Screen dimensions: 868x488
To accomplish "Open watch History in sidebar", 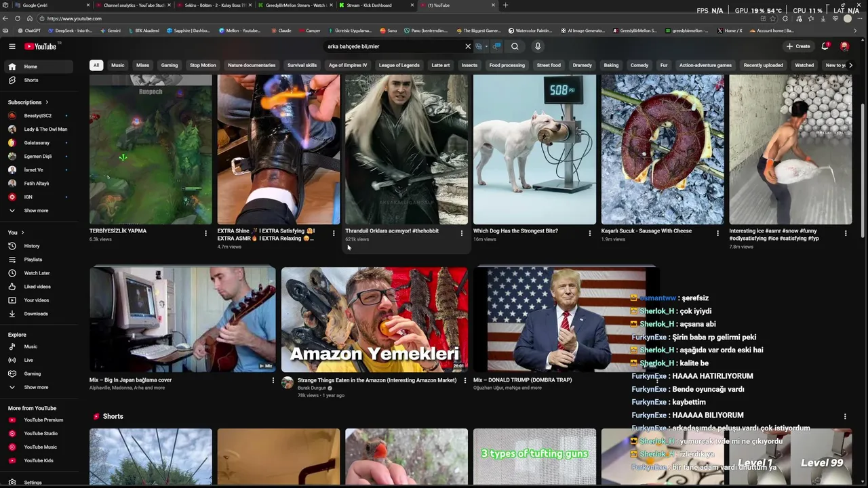I will (40, 246).
